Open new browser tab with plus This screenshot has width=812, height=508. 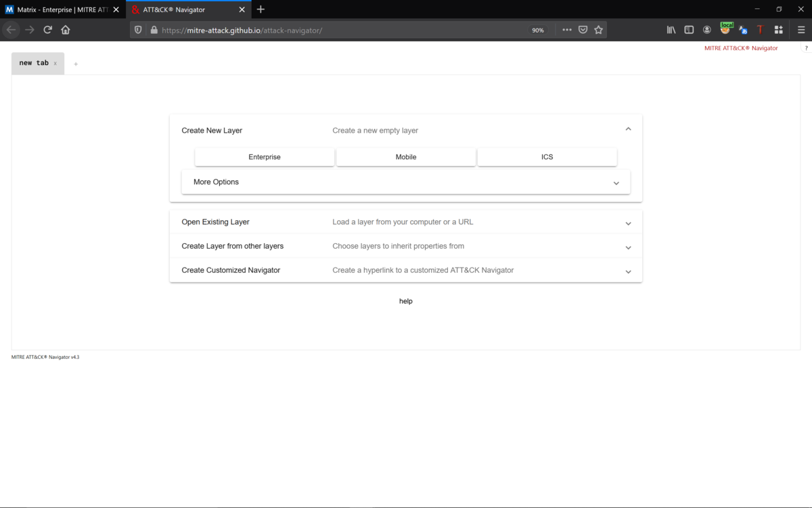pyautogui.click(x=261, y=9)
